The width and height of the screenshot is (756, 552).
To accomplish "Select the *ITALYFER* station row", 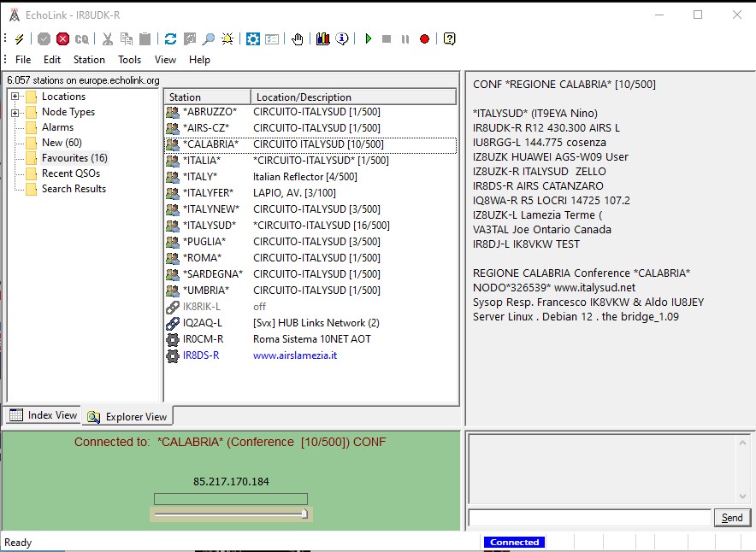I will coord(310,193).
